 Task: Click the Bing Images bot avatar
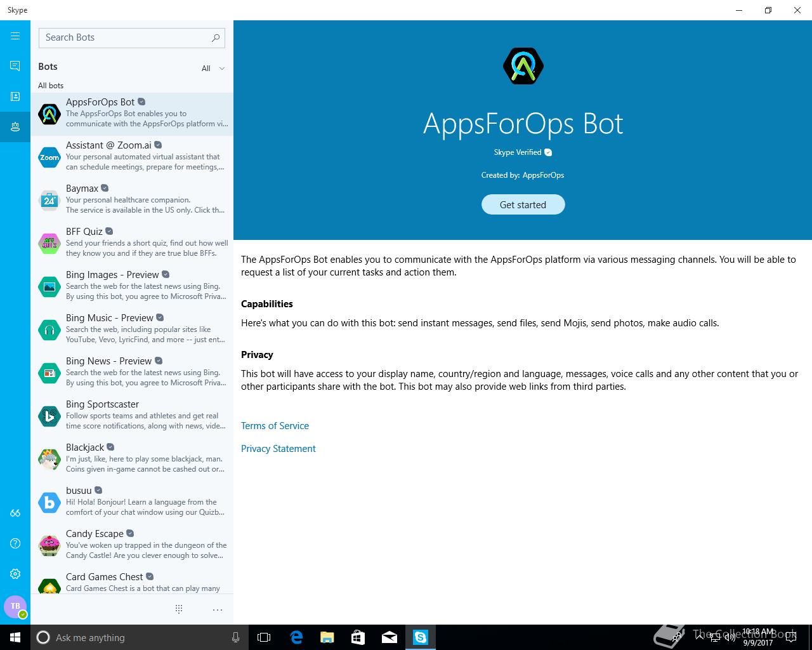click(x=49, y=287)
